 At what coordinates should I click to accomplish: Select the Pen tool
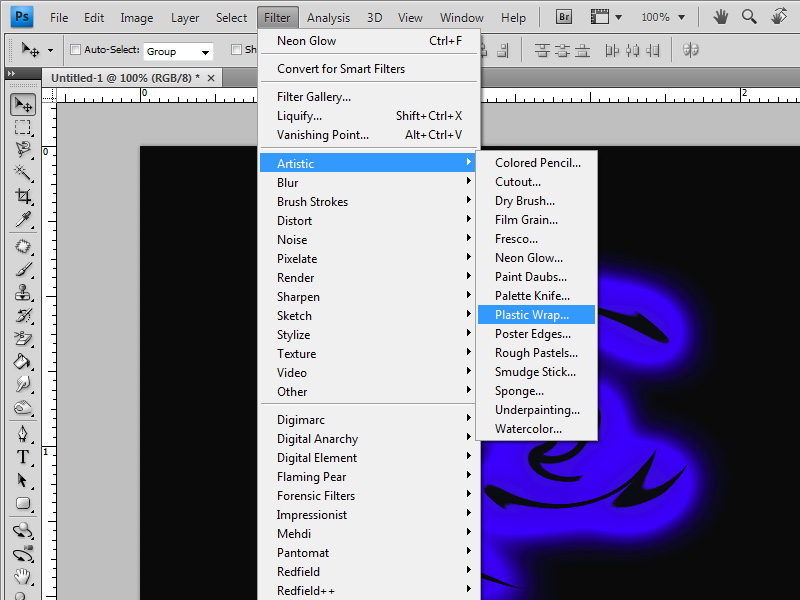23,434
